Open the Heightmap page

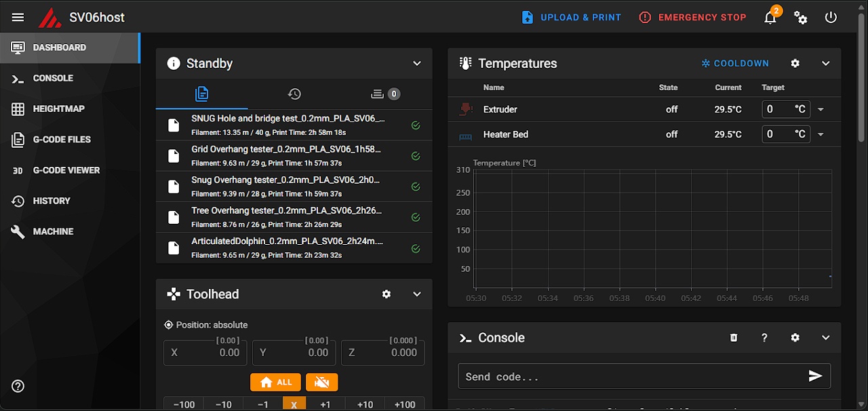[70, 109]
